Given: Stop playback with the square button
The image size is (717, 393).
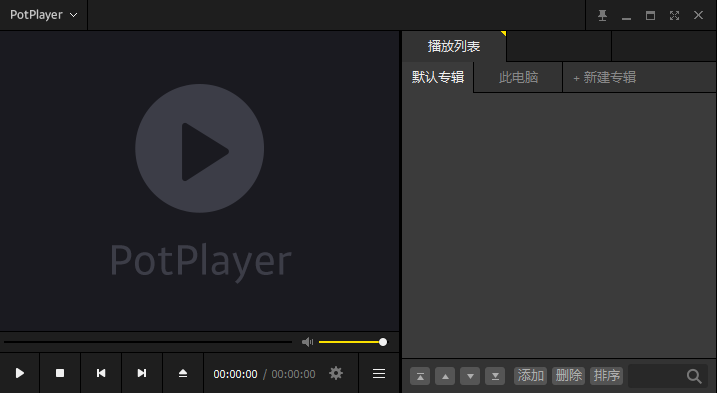Looking at the screenshot, I should 60,373.
